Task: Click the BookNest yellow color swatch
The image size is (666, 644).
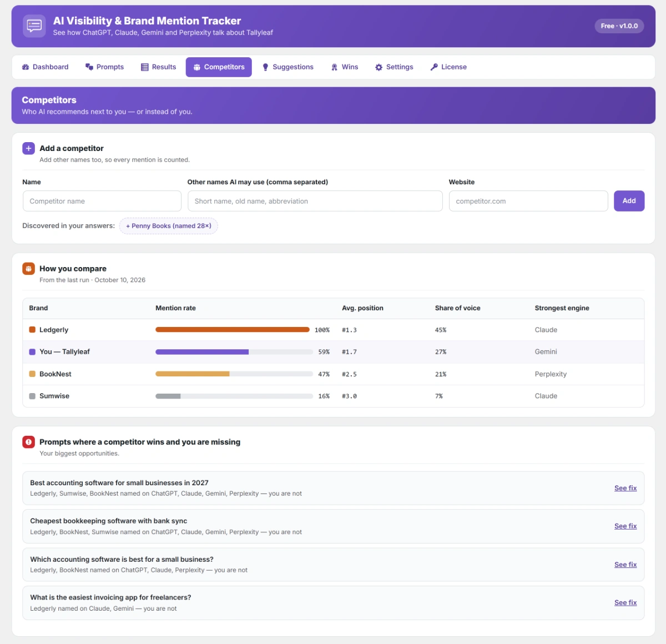Action: [x=32, y=374]
